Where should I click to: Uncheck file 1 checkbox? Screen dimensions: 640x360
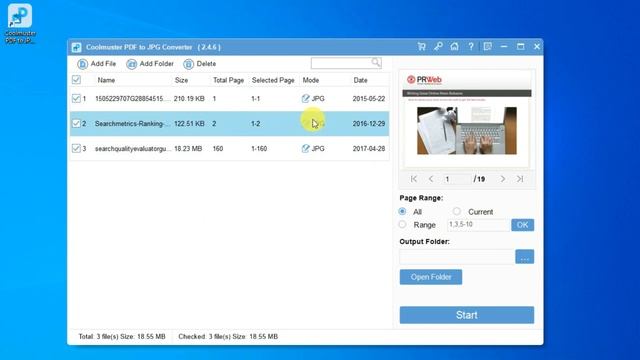76,98
